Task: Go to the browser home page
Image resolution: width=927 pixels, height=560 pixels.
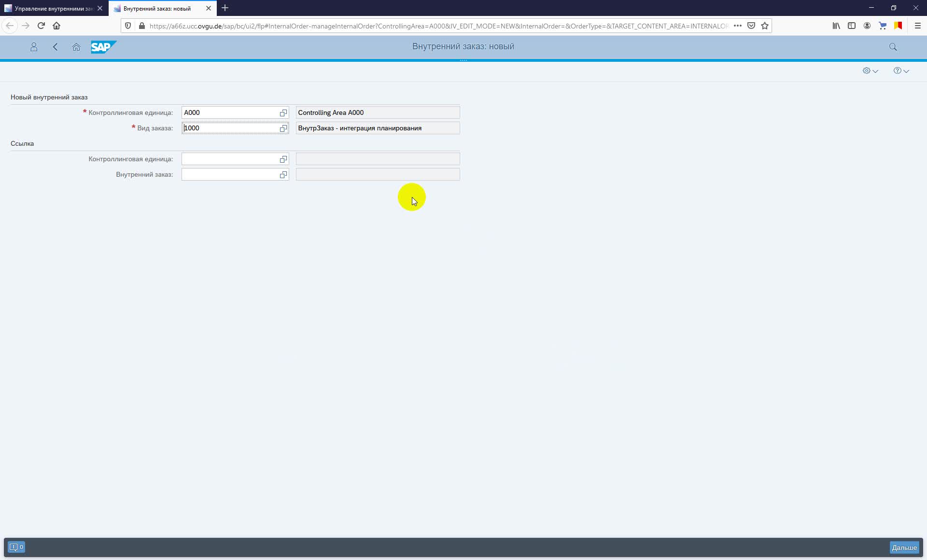Action: 56,26
